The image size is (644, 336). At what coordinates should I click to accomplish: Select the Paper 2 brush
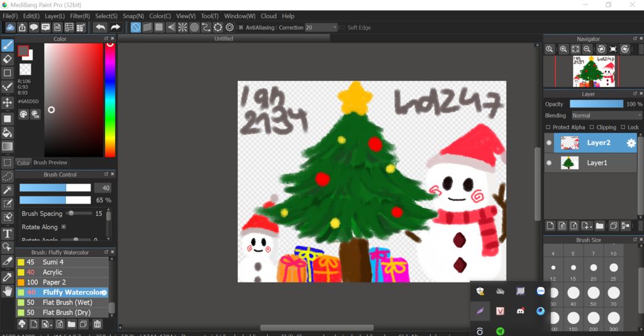tap(62, 282)
